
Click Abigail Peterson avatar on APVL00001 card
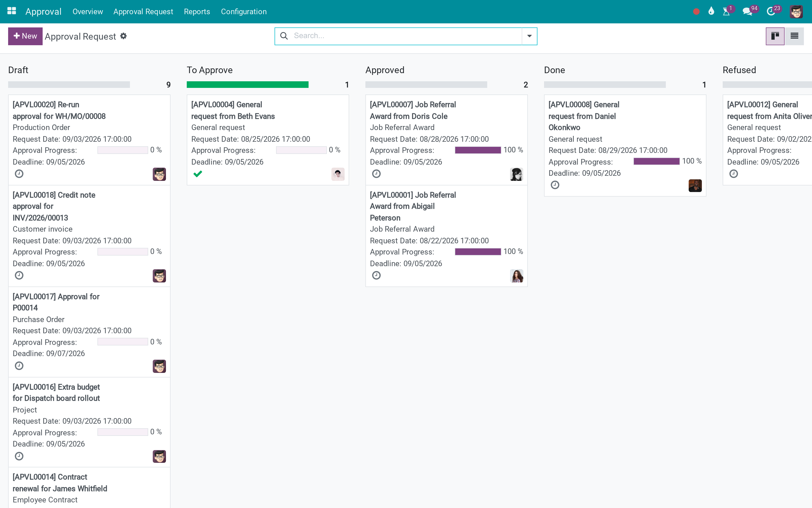coord(517,276)
